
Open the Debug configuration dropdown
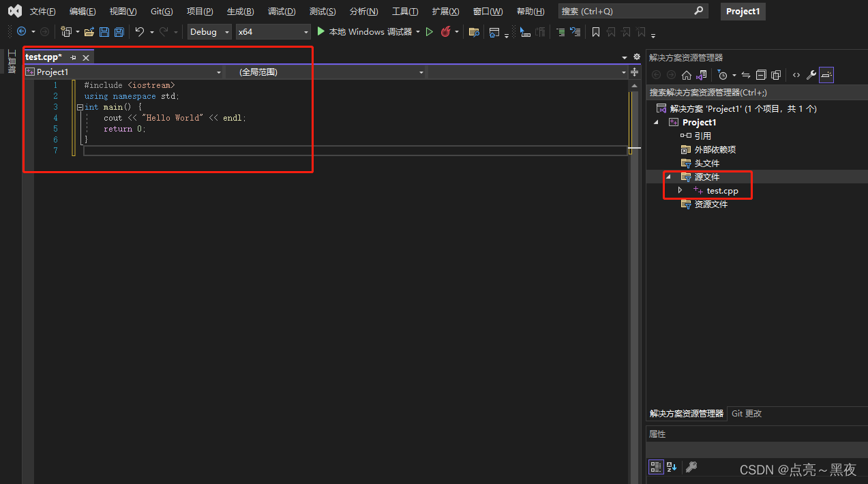click(209, 32)
